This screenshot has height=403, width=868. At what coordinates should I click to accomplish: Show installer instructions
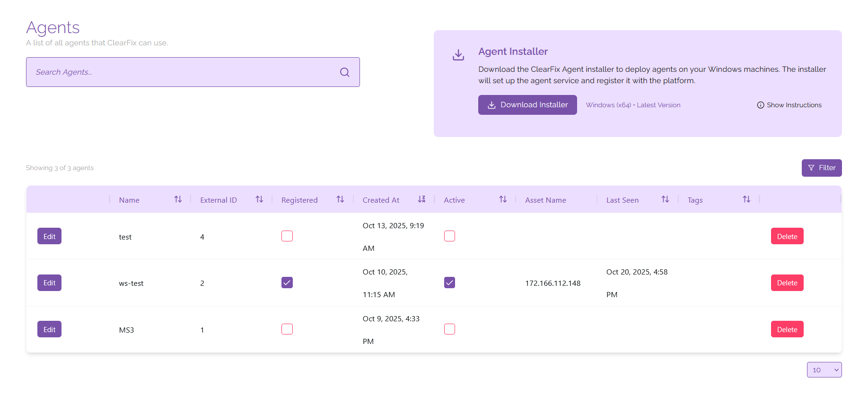(789, 105)
